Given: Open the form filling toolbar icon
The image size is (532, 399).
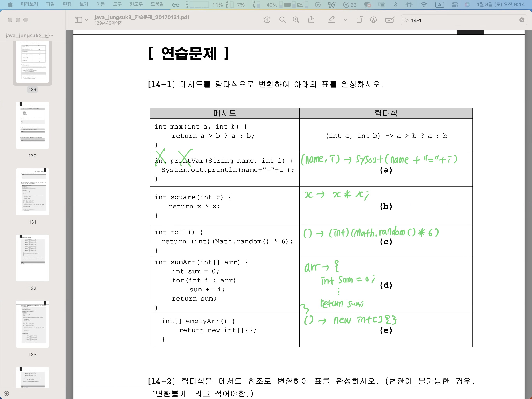Looking at the screenshot, I should [x=390, y=20].
